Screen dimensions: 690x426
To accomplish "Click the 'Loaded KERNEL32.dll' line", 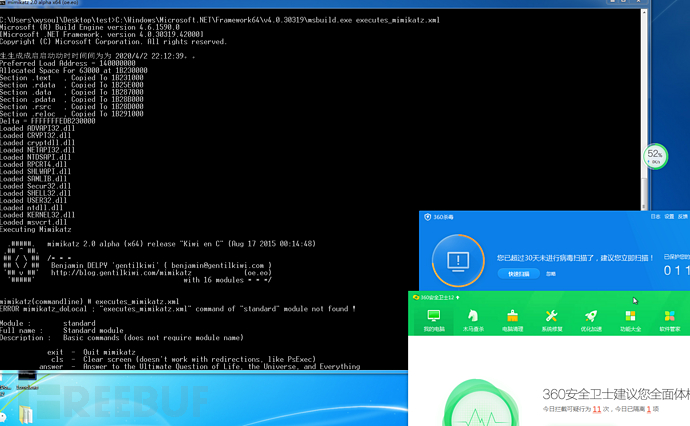I will click(37, 215).
